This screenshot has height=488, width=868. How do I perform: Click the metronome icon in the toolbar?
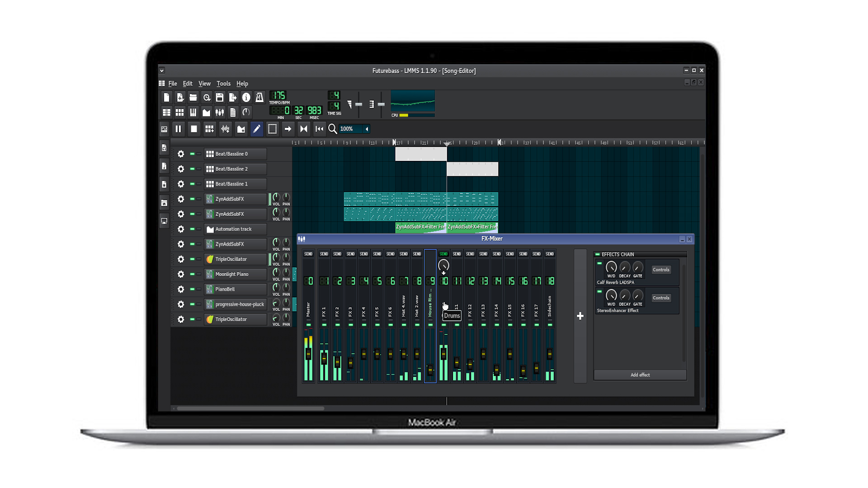click(259, 97)
